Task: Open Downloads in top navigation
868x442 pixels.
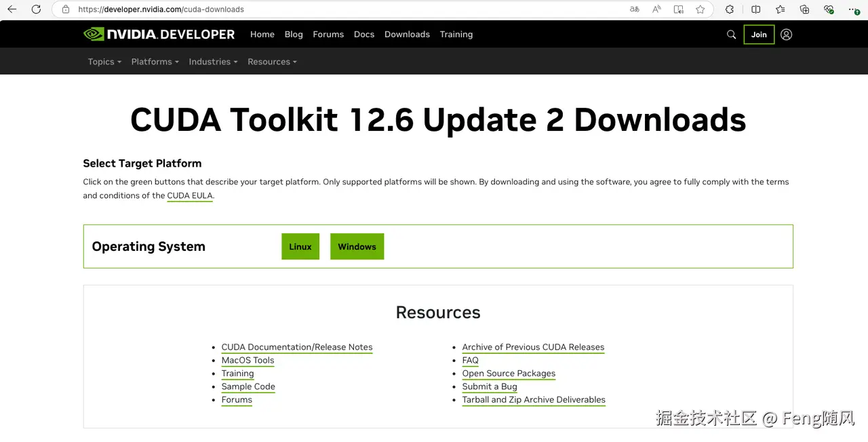Action: pyautogui.click(x=407, y=35)
